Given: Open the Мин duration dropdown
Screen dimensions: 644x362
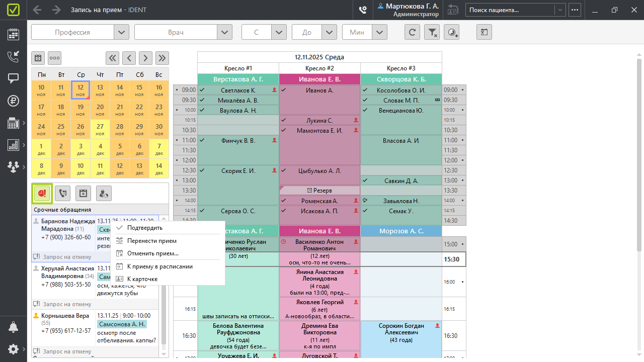Looking at the screenshot, I should coord(380,32).
